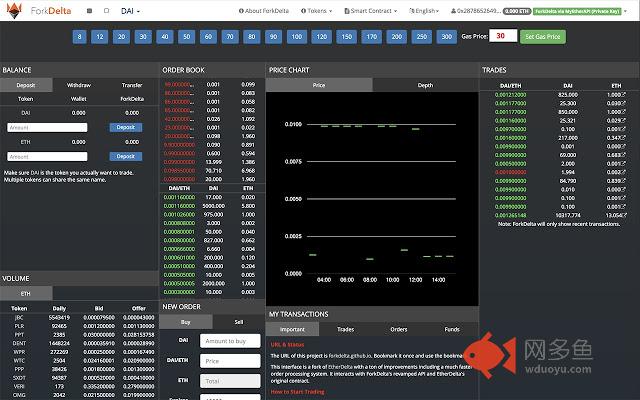Select the DENT token in the Volume list
Screen dimensions: 640x400
tap(19, 343)
